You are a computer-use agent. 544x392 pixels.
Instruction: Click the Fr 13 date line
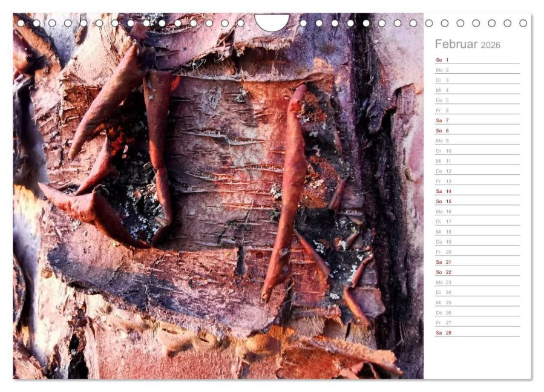tap(477, 181)
